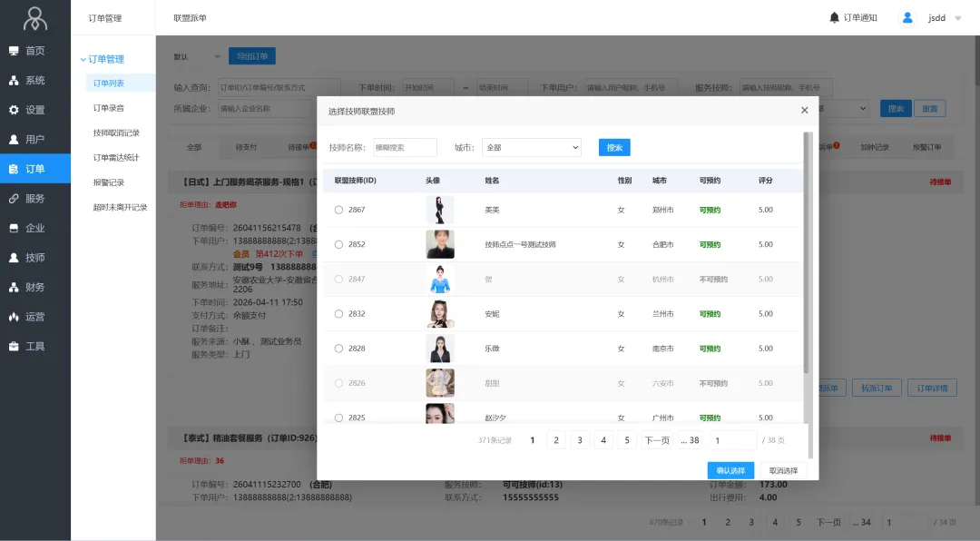Choose the radio button for technician 2832
Viewport: 980px width, 541px height.
(x=339, y=314)
